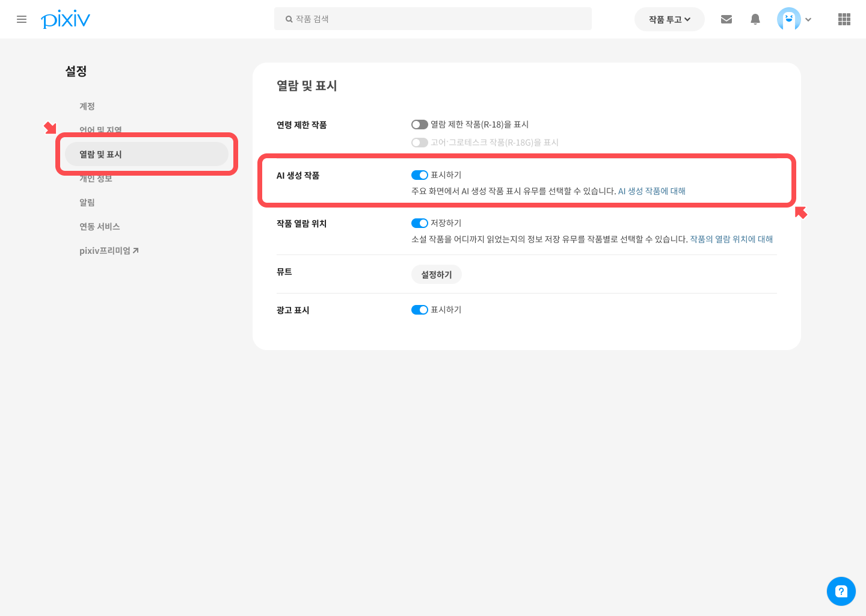This screenshot has height=616, width=866.
Task: Click the pixiv logo
Action: 66,19
